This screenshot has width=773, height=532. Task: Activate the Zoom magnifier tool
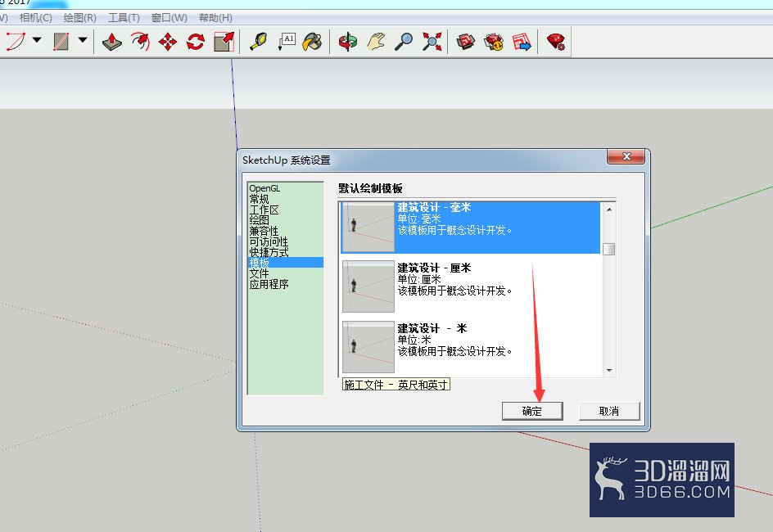404,42
